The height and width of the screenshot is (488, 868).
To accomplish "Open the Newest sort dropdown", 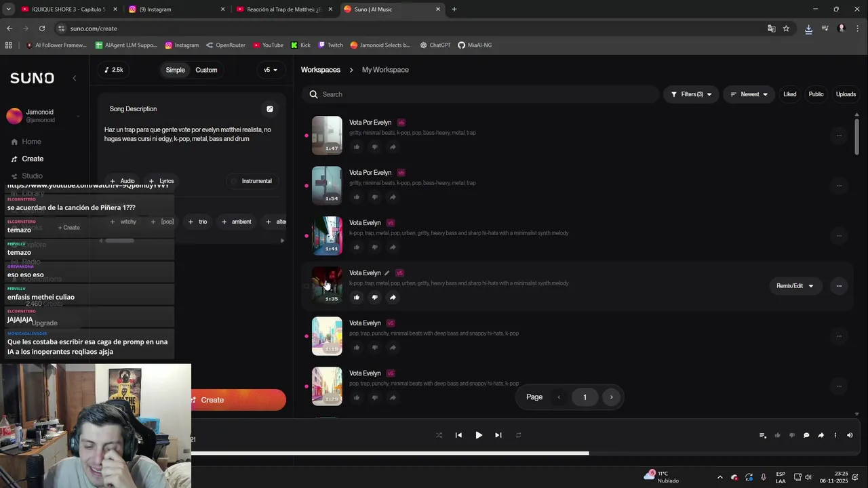I will 749,94.
